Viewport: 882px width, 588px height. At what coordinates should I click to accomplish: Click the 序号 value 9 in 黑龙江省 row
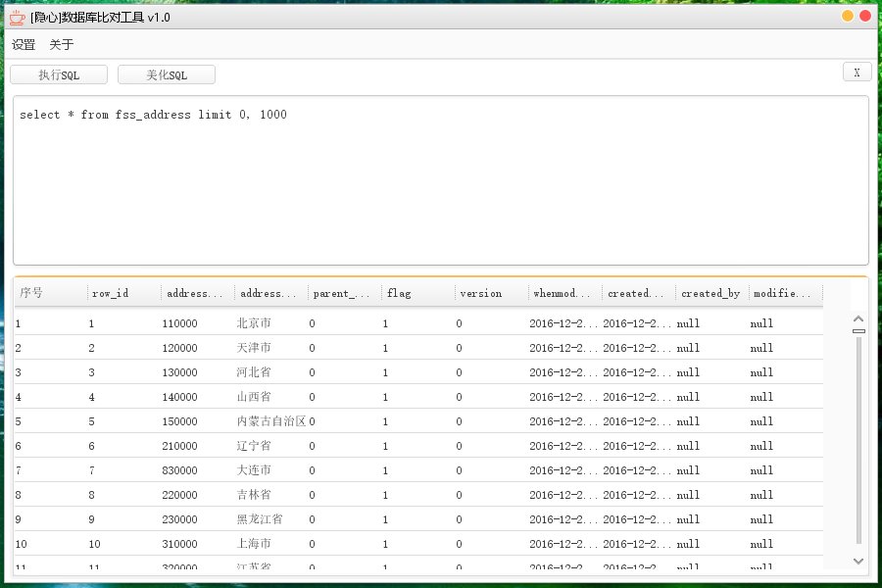click(x=18, y=519)
